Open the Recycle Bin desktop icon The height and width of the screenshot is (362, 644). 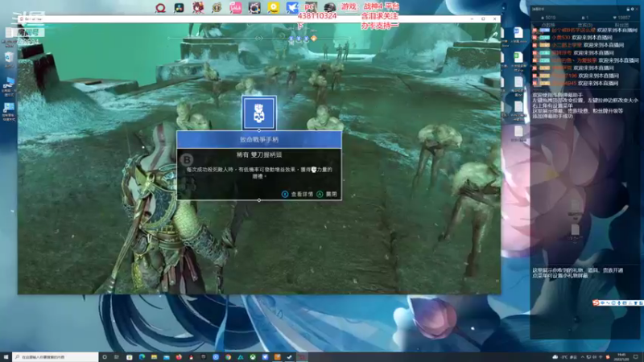click(9, 59)
